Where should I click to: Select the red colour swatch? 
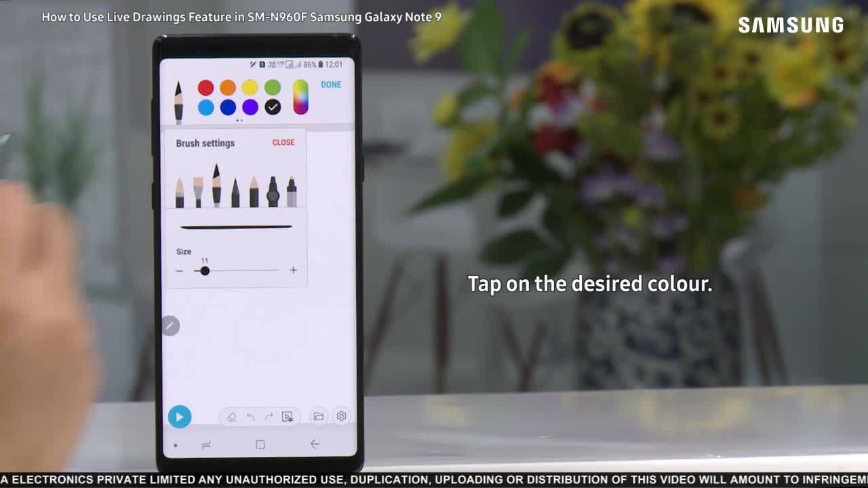pyautogui.click(x=205, y=87)
